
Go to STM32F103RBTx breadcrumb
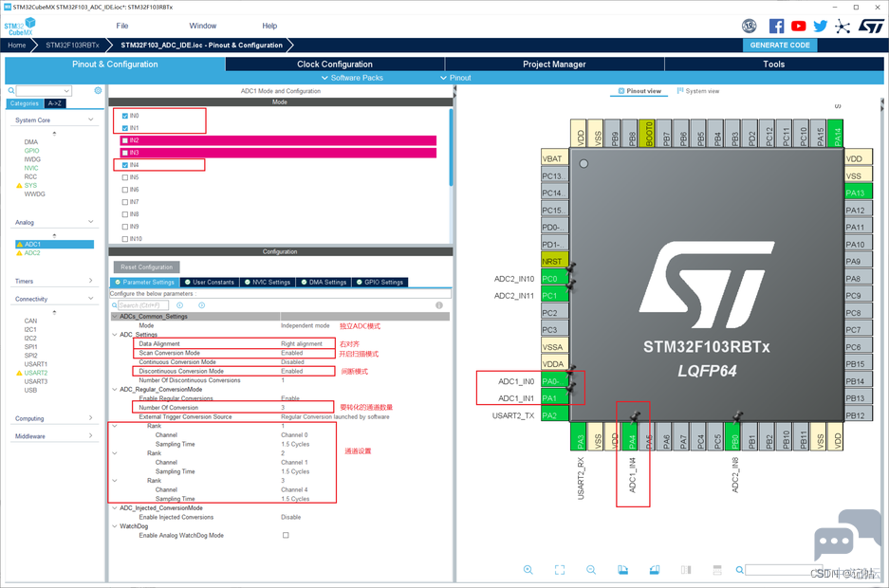point(72,46)
